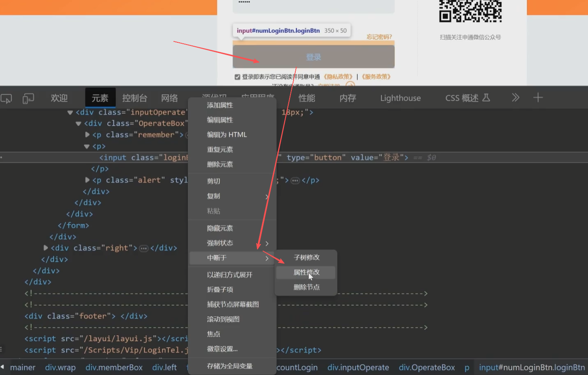Image resolution: width=588 pixels, height=375 pixels.
Task: Select div.inputOperate in breadcrumb bar
Action: [x=358, y=367]
